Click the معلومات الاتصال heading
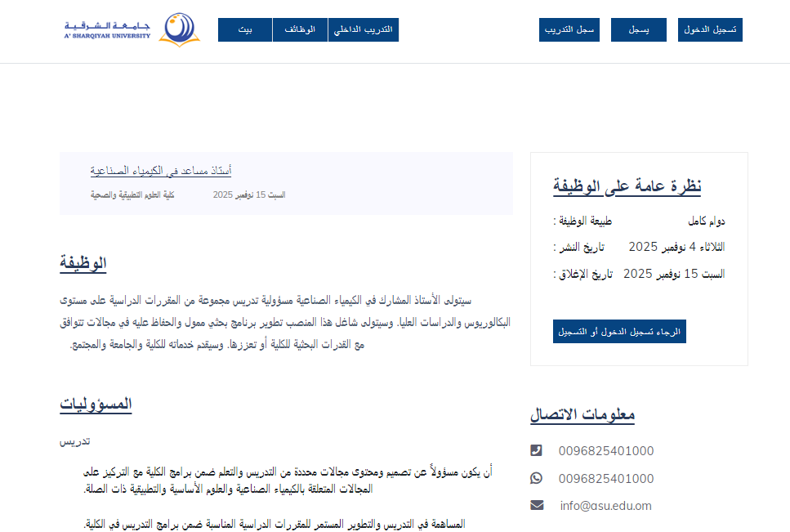This screenshot has height=532, width=790. pos(582,414)
